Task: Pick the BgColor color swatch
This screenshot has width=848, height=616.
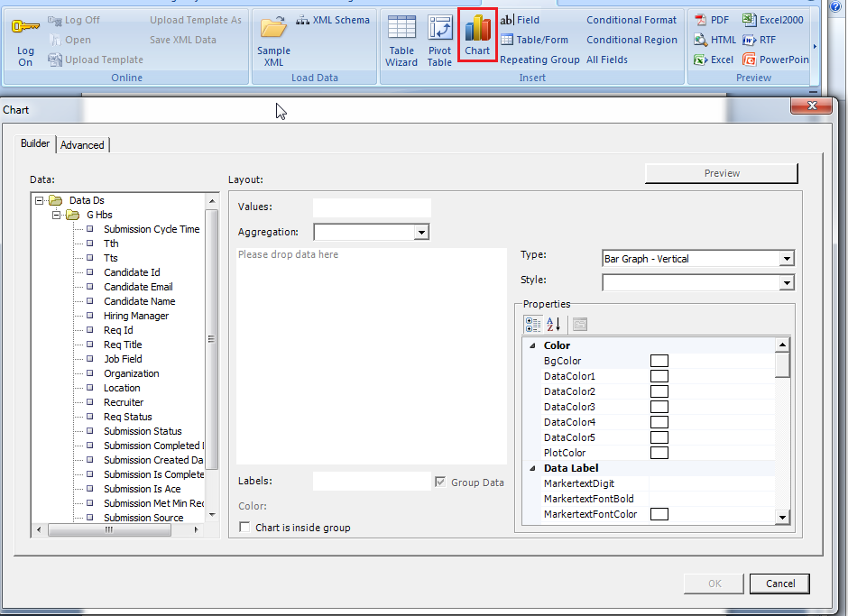Action: (x=659, y=361)
